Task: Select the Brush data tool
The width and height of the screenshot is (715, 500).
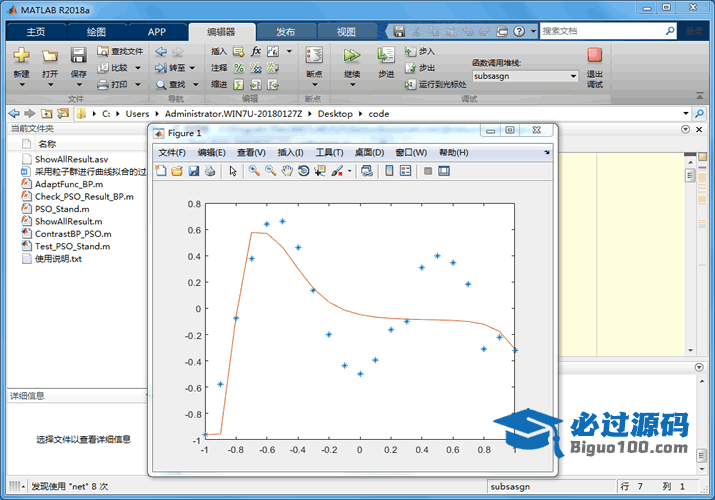Action: [337, 171]
